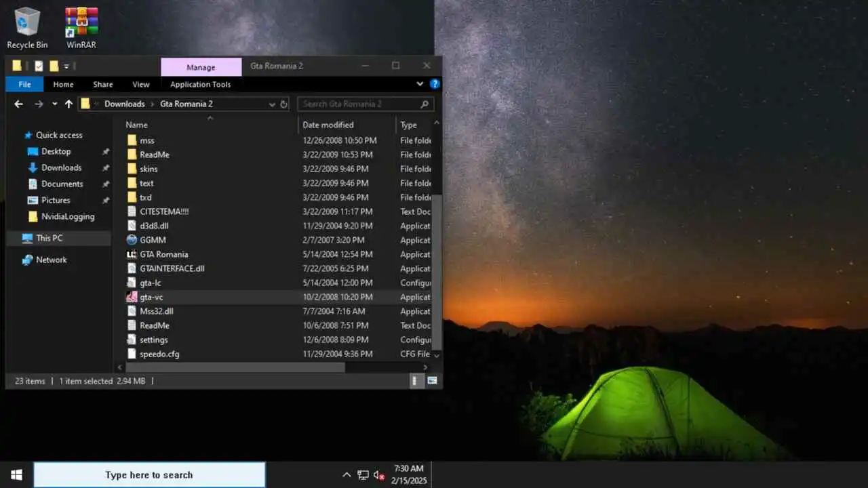Image resolution: width=868 pixels, height=488 pixels.
Task: Open the network status tray icon
Action: point(363,475)
